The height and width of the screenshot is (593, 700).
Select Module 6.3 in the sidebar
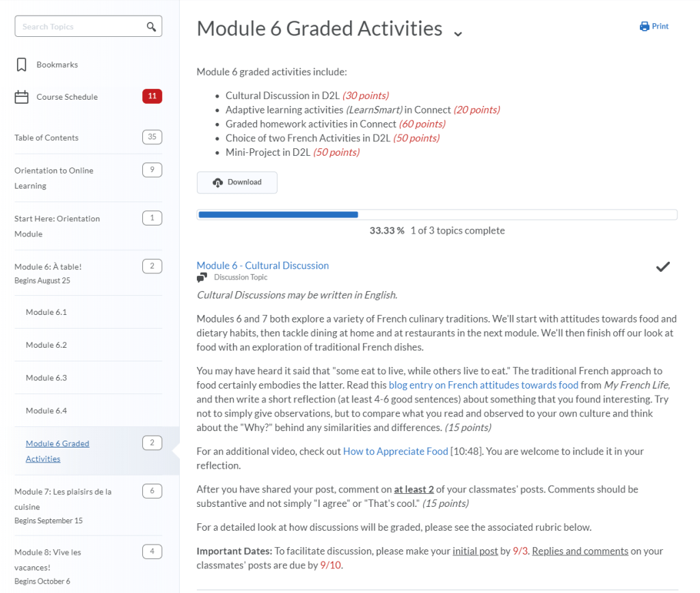pyautogui.click(x=46, y=378)
